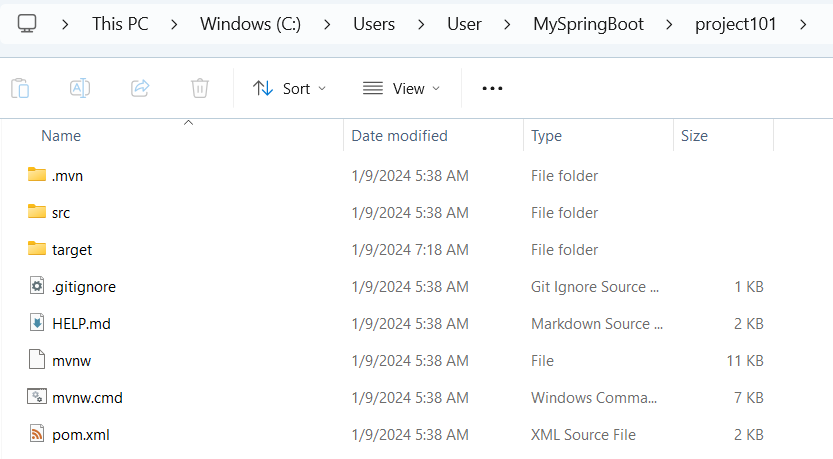Go to User in breadcrumb
833x459 pixels.
pyautogui.click(x=464, y=24)
